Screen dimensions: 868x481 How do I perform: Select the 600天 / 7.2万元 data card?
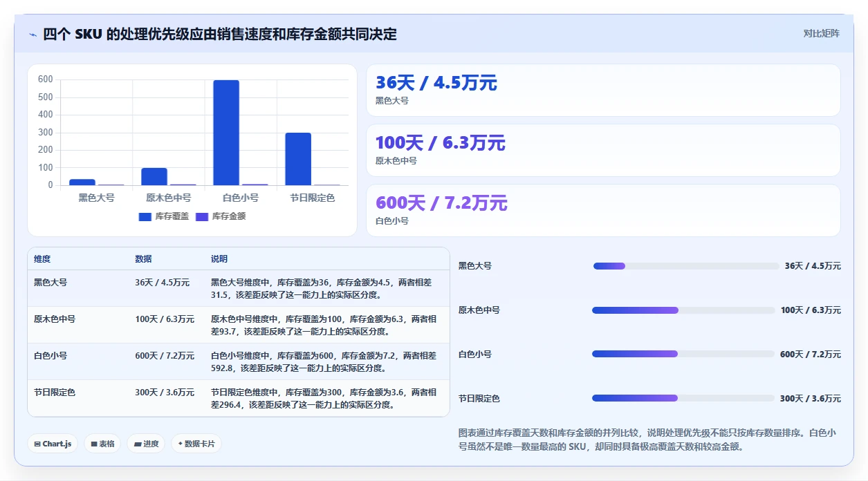pyautogui.click(x=603, y=210)
